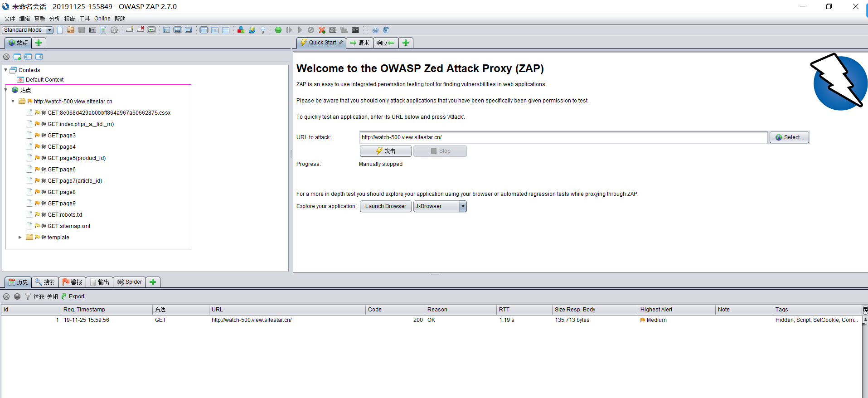Click the globe icon in the History toolbar

click(x=17, y=296)
